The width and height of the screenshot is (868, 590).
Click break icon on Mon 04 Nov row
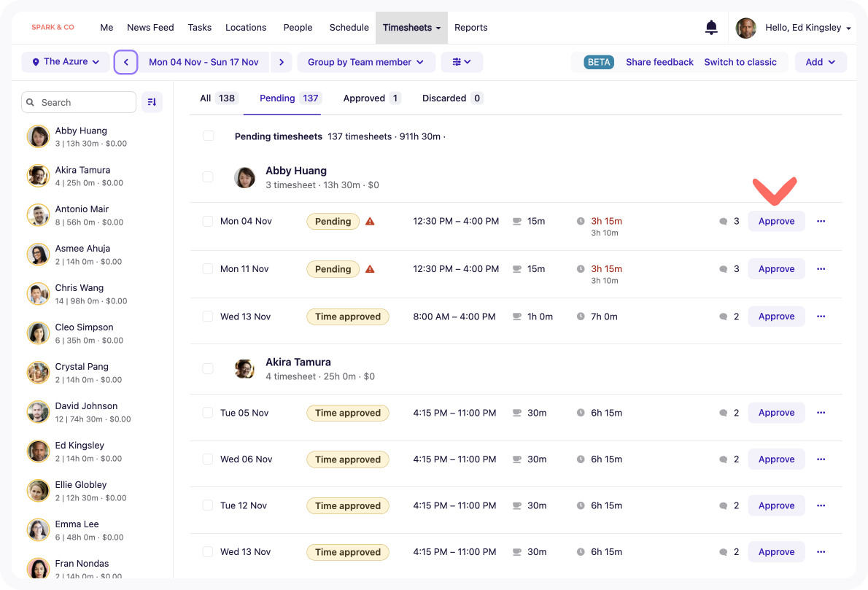[x=517, y=222]
